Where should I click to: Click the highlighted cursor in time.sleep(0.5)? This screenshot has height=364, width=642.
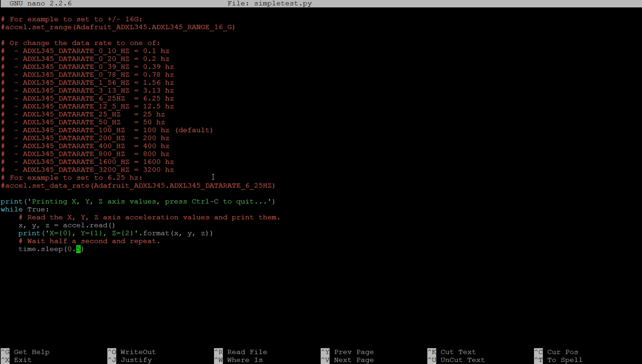tap(78, 249)
